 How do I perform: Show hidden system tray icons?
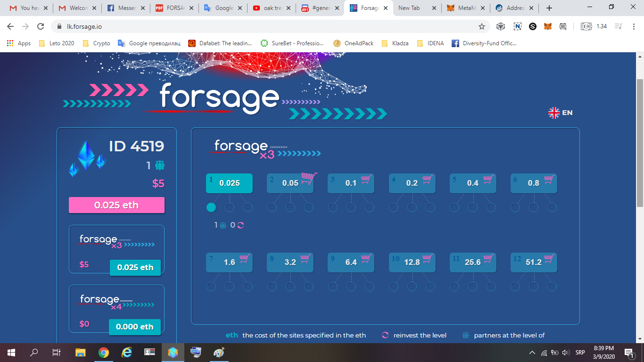point(532,353)
